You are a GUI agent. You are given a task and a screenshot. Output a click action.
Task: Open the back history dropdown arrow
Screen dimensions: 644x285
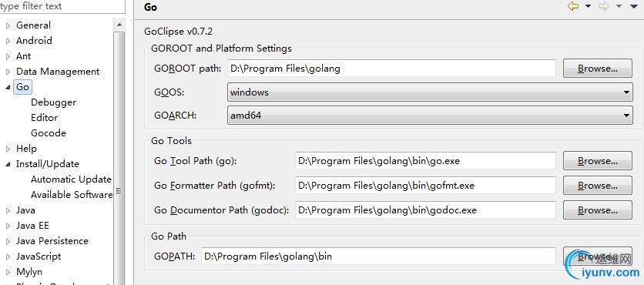pos(588,6)
